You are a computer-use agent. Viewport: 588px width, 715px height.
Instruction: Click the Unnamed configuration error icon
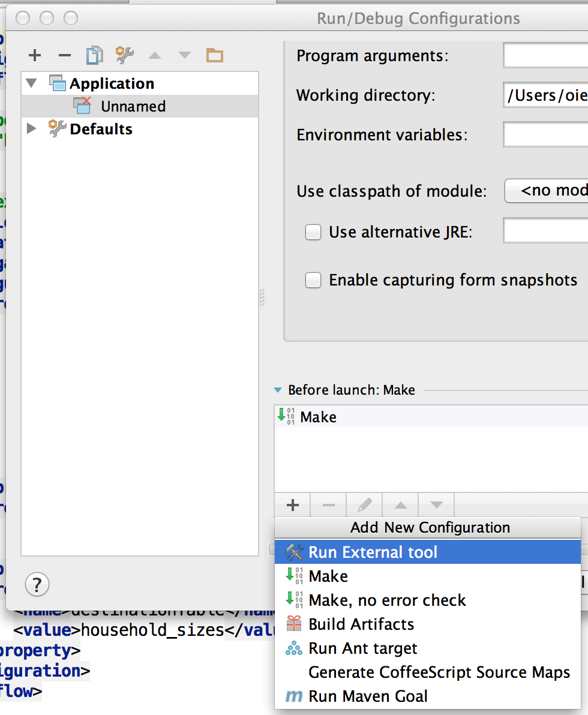[83, 106]
